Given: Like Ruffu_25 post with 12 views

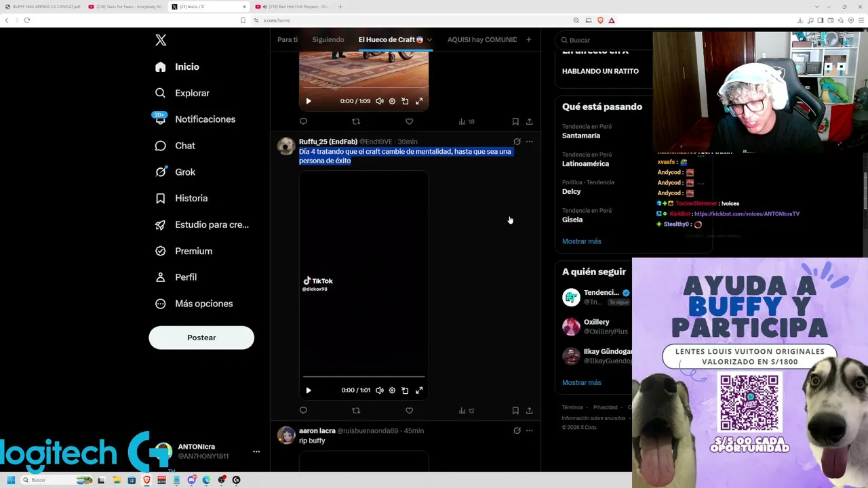Looking at the screenshot, I should (x=409, y=411).
